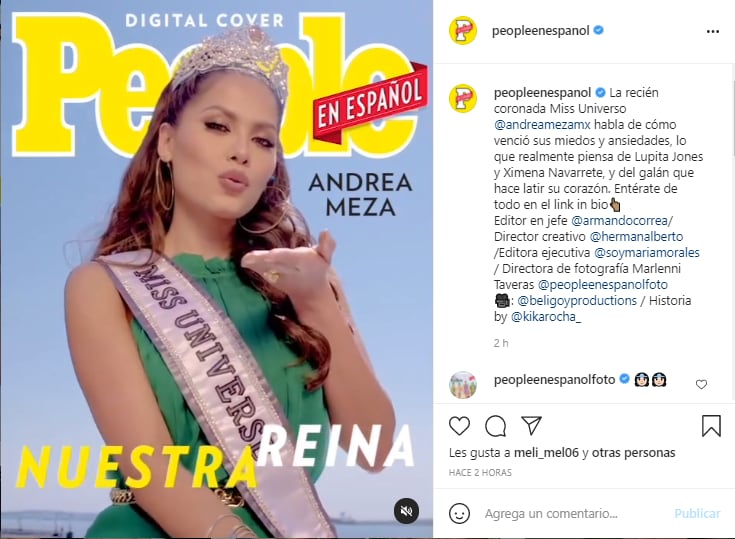Open the @kikarocha_ mention link
This screenshot has height=539, width=735.
(546, 317)
